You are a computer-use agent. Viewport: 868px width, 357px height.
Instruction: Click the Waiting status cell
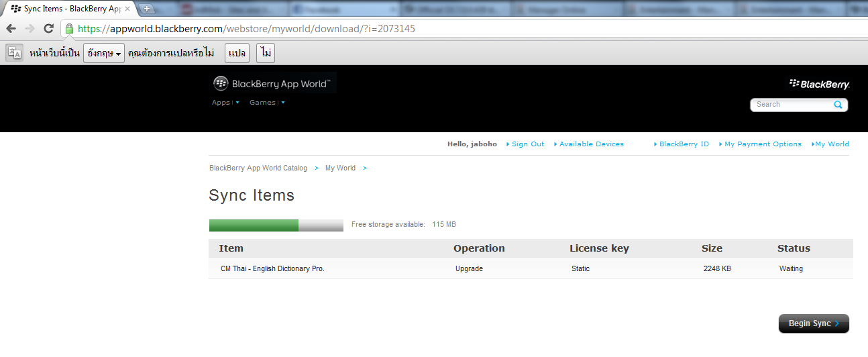point(791,268)
